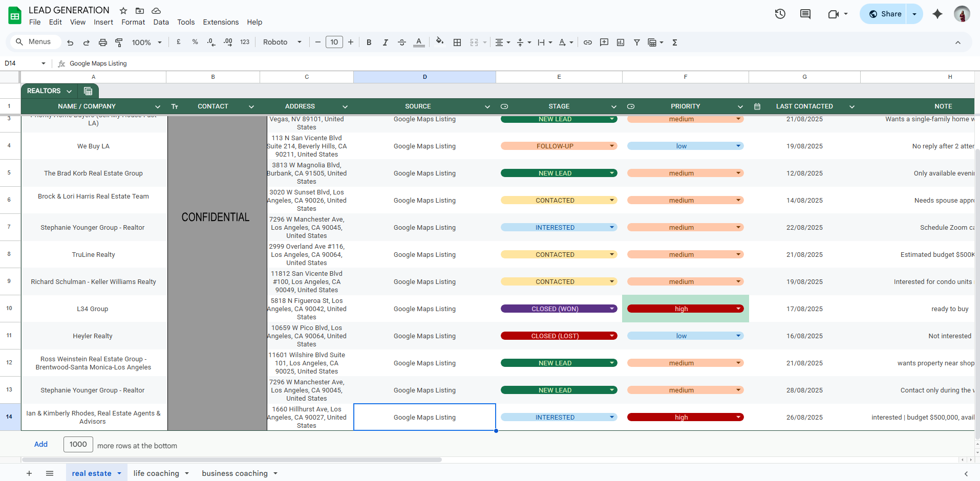Open the Extensions menu
This screenshot has width=980, height=481.
(220, 22)
